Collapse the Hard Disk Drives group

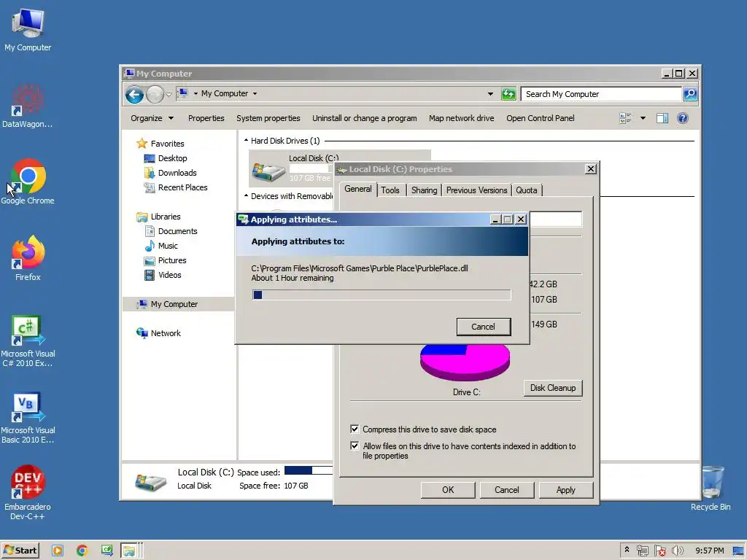click(246, 141)
